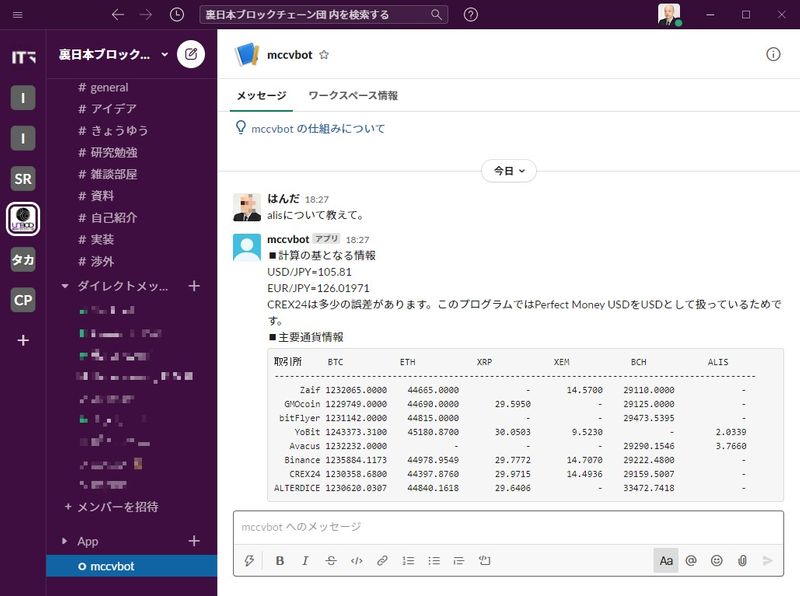Switch to ワークスペース情報 tab
The width and height of the screenshot is (800, 596).
353,95
